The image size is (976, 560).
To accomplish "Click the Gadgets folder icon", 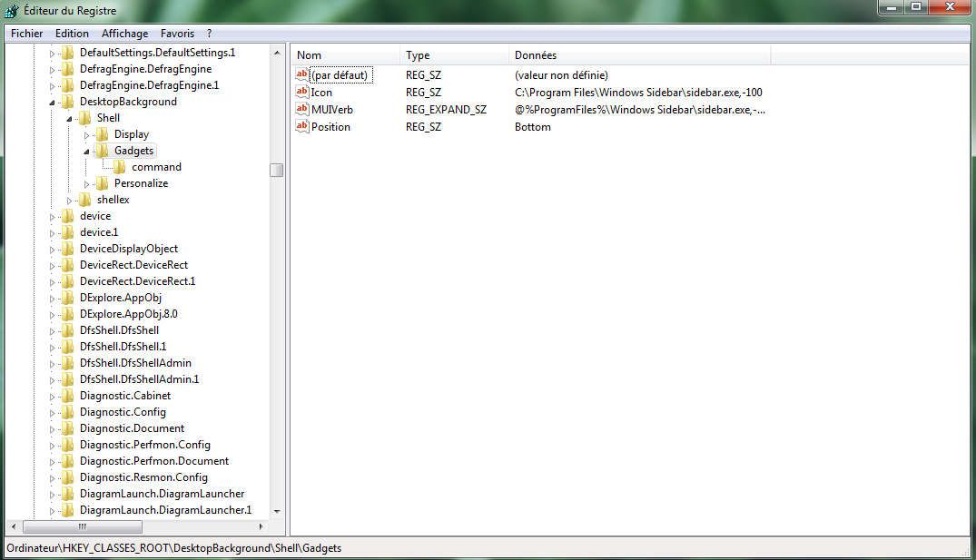I will click(x=102, y=151).
